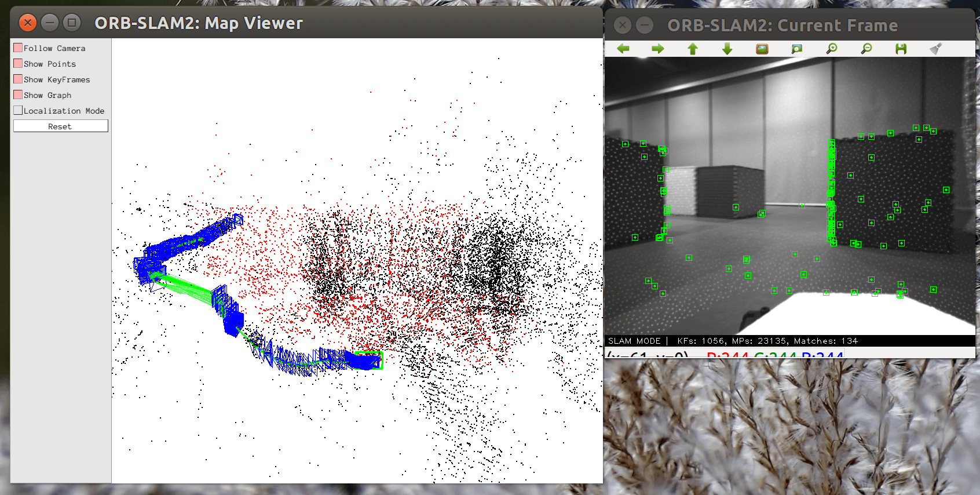Zoom in with the plus magnifier icon
Screen dimensions: 980x495
pyautogui.click(x=832, y=49)
